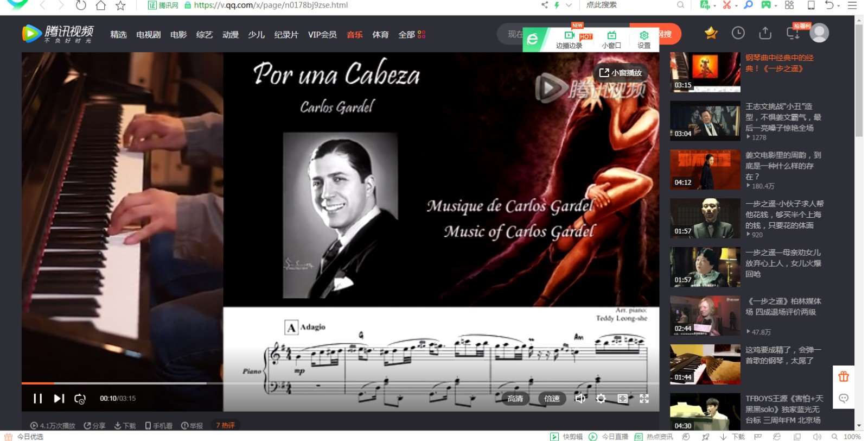868x441 pixels.
Task: Click the browser undo close arrow
Action: tap(829, 5)
